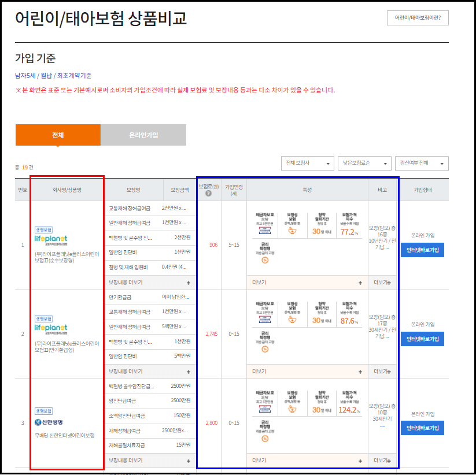
Task: Select the 전체 tab
Action: (x=57, y=134)
